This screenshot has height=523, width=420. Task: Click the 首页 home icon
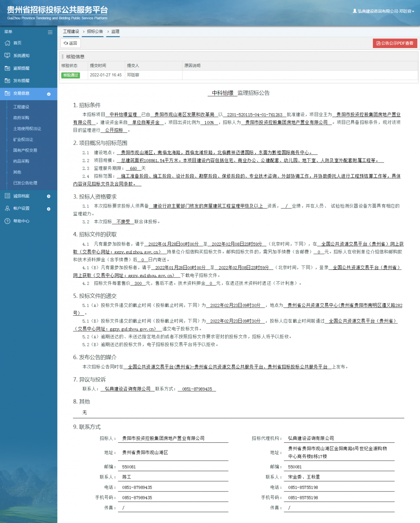click(x=8, y=43)
